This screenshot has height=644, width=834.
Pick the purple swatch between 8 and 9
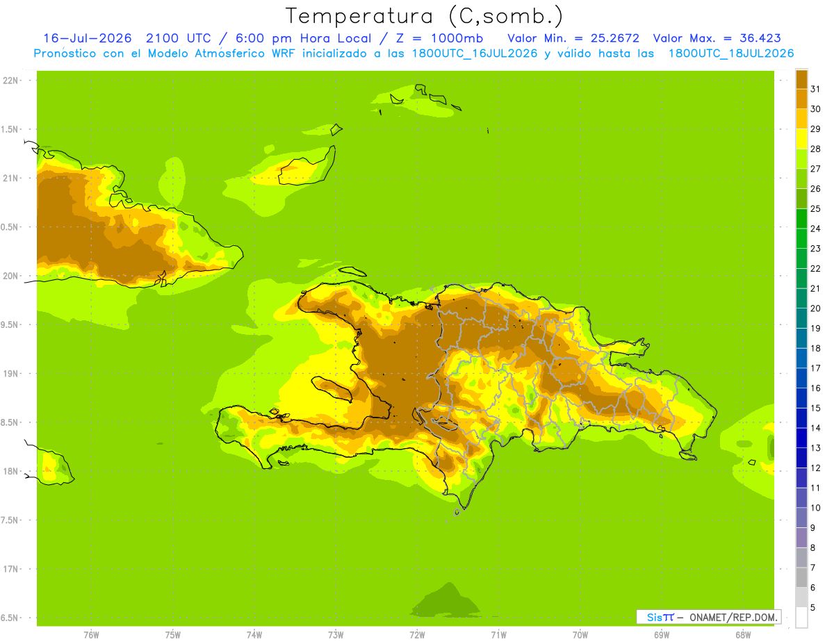(x=801, y=538)
